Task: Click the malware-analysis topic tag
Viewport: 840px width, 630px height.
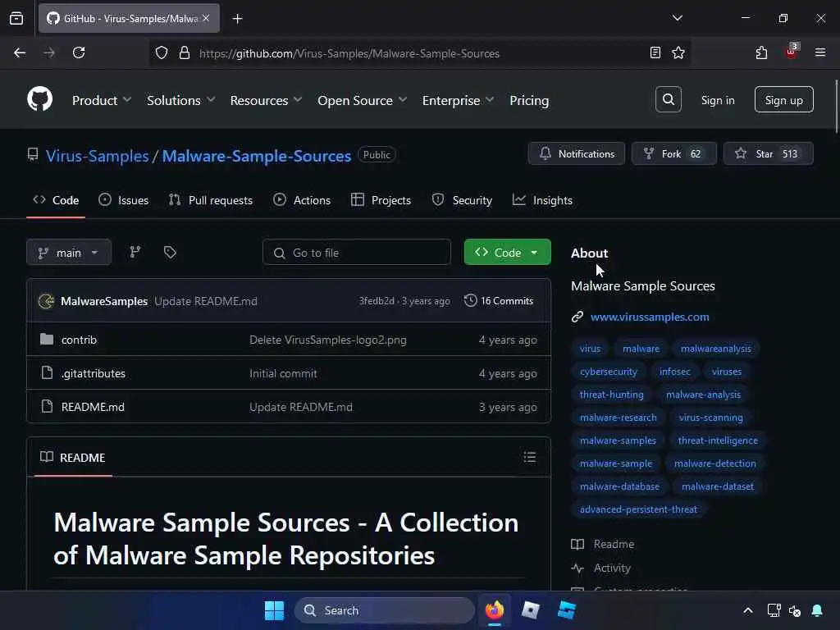Action: tap(703, 395)
